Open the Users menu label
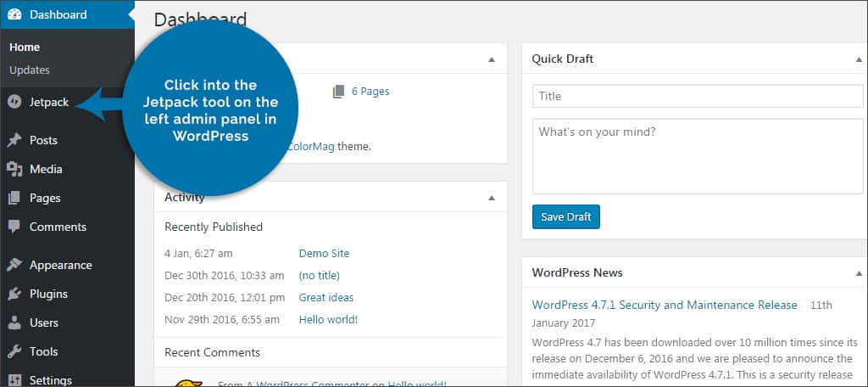 coord(44,322)
